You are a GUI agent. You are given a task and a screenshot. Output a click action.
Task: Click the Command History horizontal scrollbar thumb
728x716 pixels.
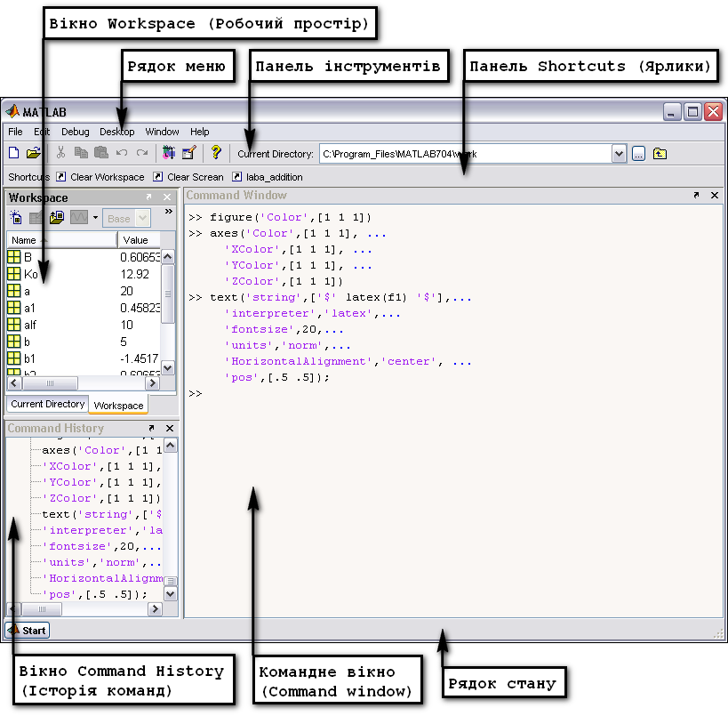pyautogui.click(x=42, y=608)
